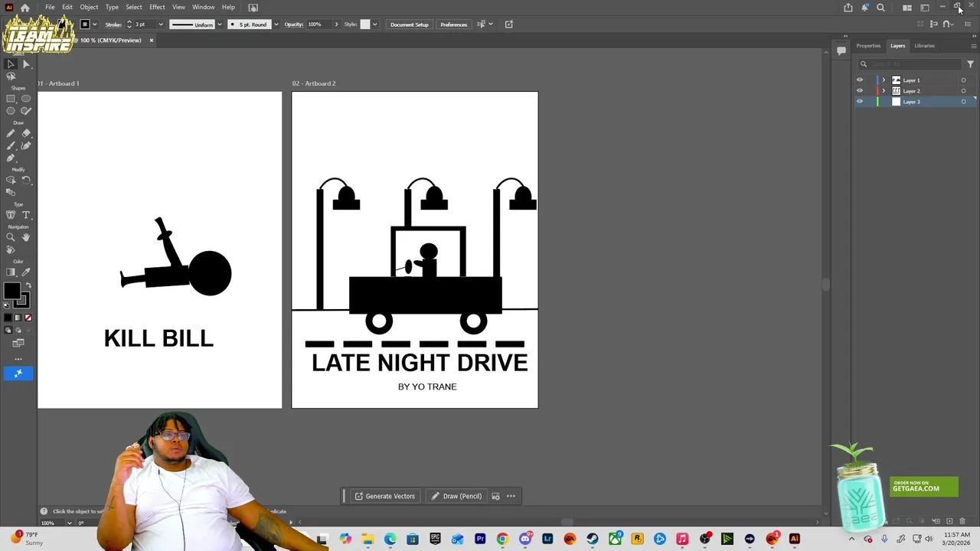980x551 pixels.
Task: Select the Selection (black arrow) tool
Action: coord(11,64)
